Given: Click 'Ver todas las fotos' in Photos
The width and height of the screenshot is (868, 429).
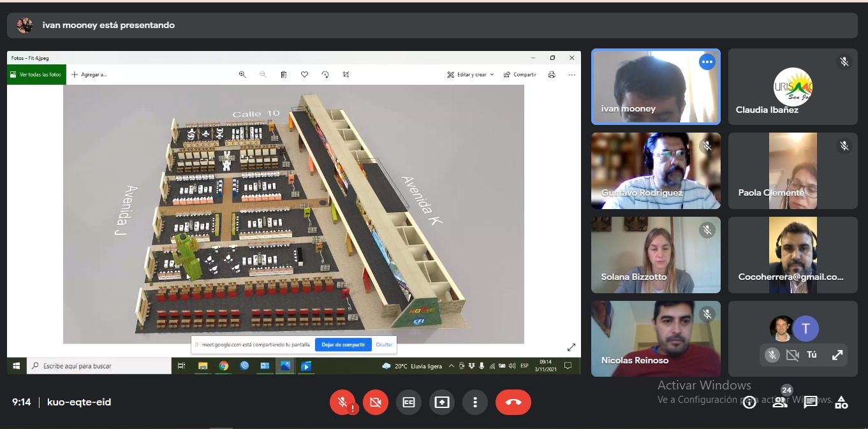Looking at the screenshot, I should (36, 75).
